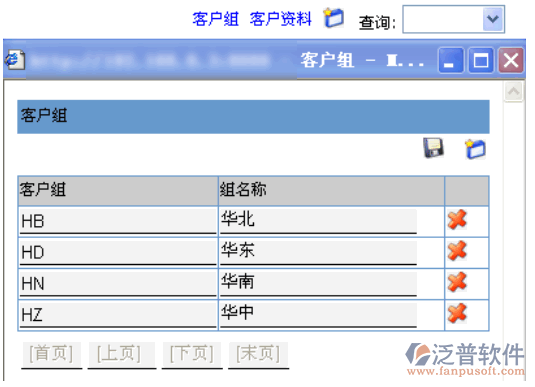
Task: Delete the HN 华南 row
Action: (x=457, y=282)
